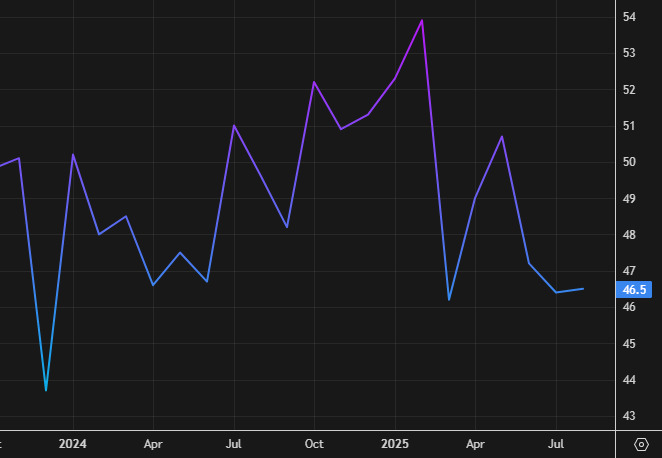Click the 2025 time axis label
662x458 pixels.
tap(395, 444)
